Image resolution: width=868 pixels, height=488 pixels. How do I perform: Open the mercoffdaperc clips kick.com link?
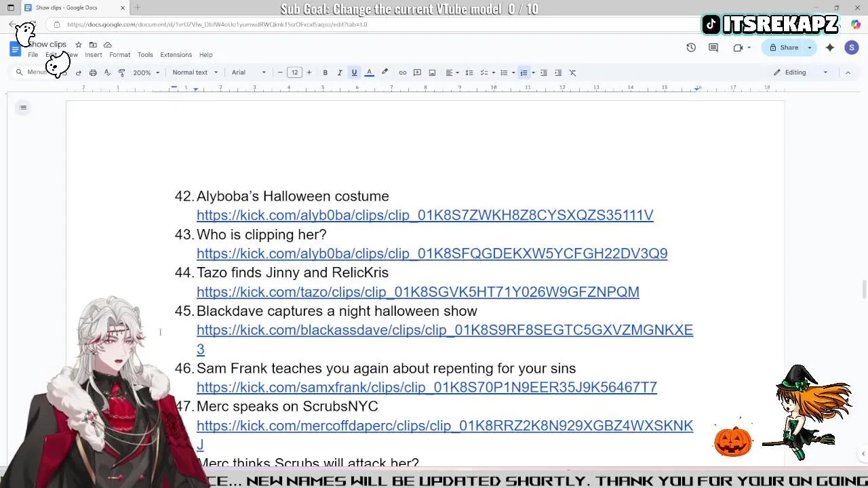tap(445, 426)
